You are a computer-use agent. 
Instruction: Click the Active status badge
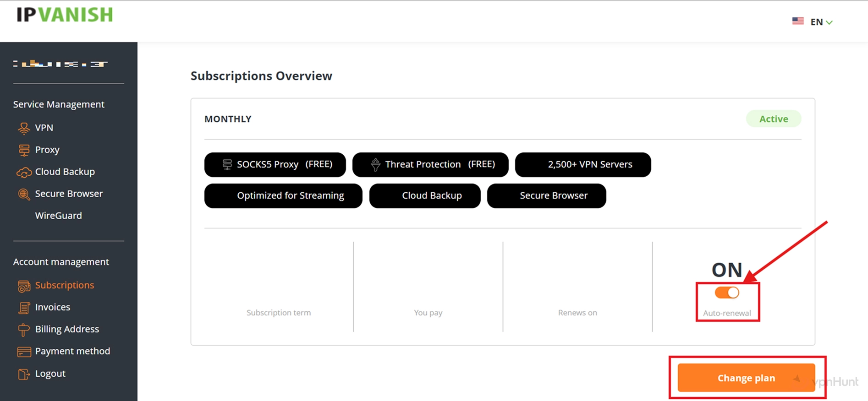(773, 119)
